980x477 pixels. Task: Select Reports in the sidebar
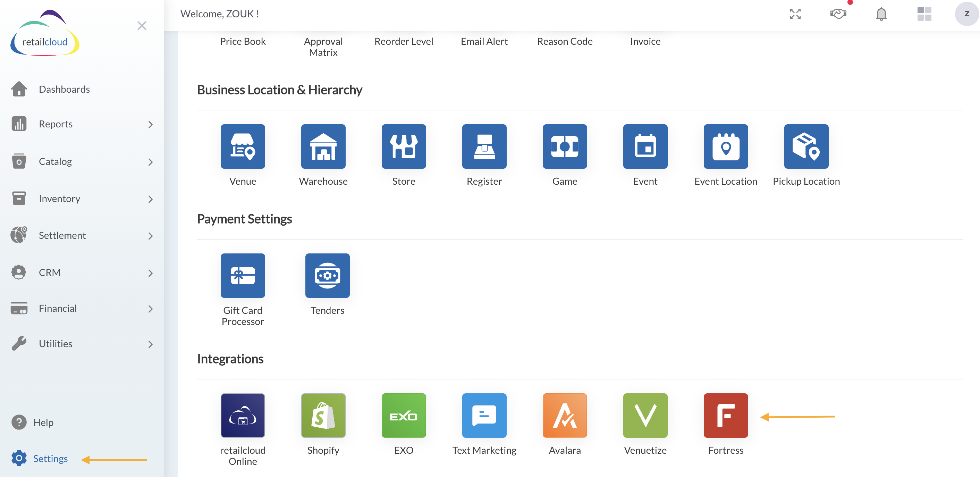(56, 124)
